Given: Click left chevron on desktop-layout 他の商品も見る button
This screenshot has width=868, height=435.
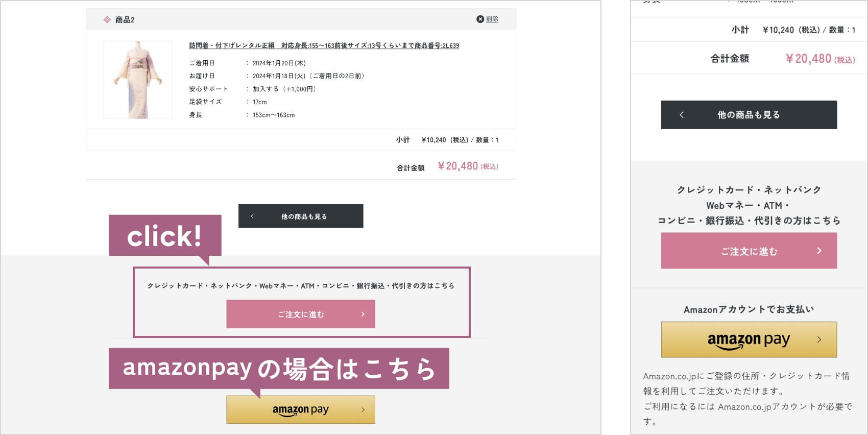Looking at the screenshot, I should coord(252,216).
